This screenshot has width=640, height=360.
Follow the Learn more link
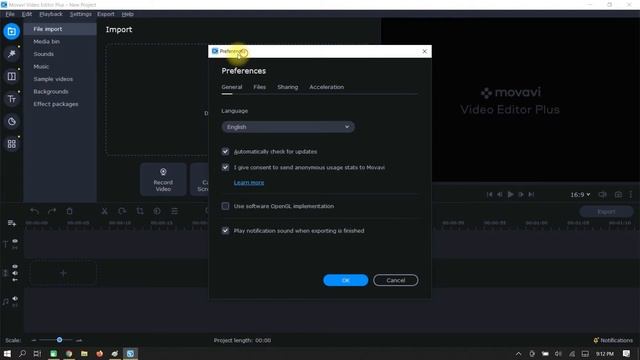click(249, 182)
